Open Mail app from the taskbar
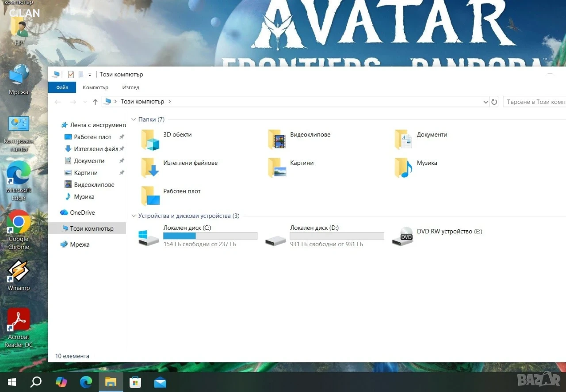This screenshot has height=392, width=566. click(x=160, y=382)
